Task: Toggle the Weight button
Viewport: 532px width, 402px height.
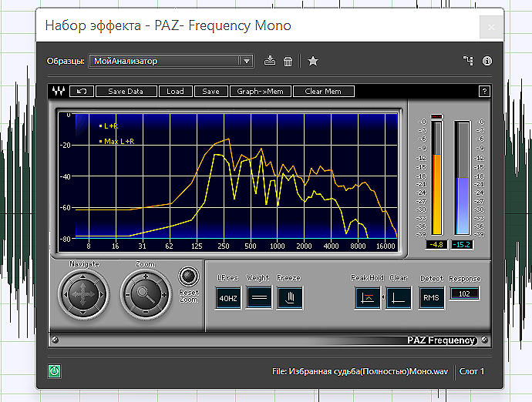Action: pos(259,297)
